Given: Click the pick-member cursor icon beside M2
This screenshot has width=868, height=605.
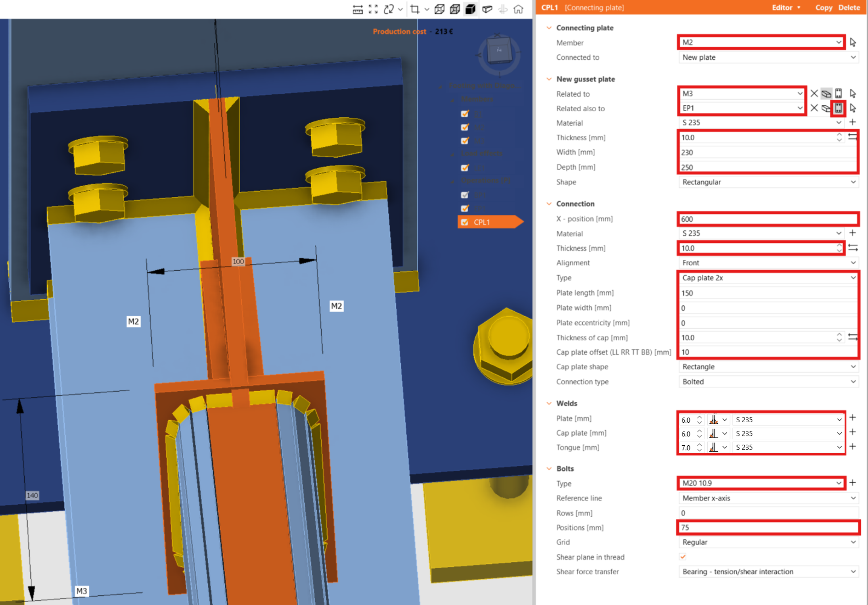Looking at the screenshot, I should [x=853, y=42].
